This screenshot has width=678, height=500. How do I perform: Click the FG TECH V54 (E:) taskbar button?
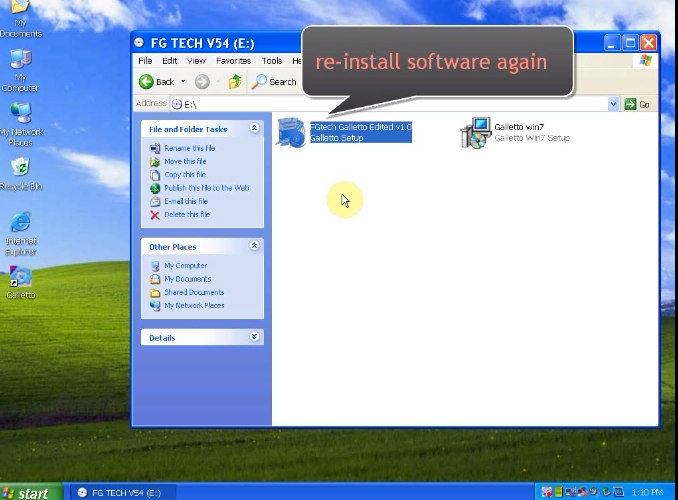(123, 493)
